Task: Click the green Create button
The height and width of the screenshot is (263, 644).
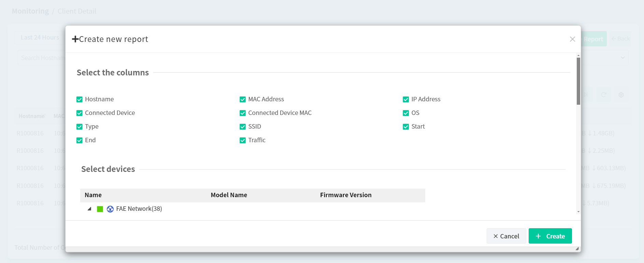Action: [x=550, y=236]
